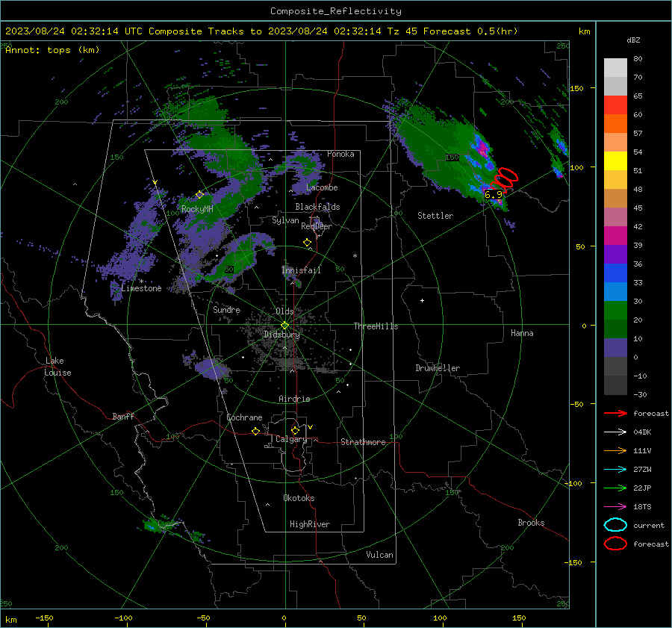672x628 pixels.
Task: Click the Cochrane label
Action: click(x=244, y=417)
